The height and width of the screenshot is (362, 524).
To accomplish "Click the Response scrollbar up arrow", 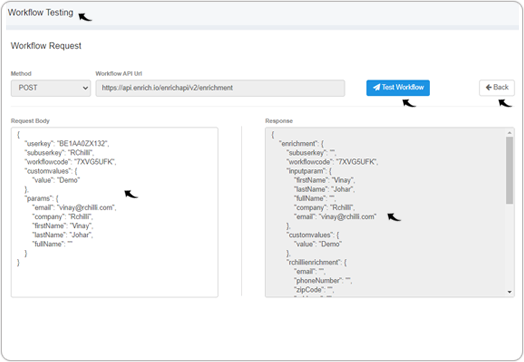I will [x=509, y=133].
